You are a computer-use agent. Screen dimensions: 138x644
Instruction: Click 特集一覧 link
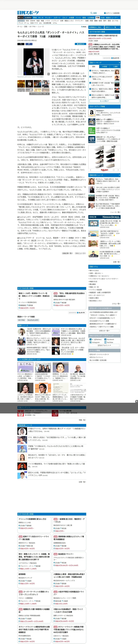82,420
